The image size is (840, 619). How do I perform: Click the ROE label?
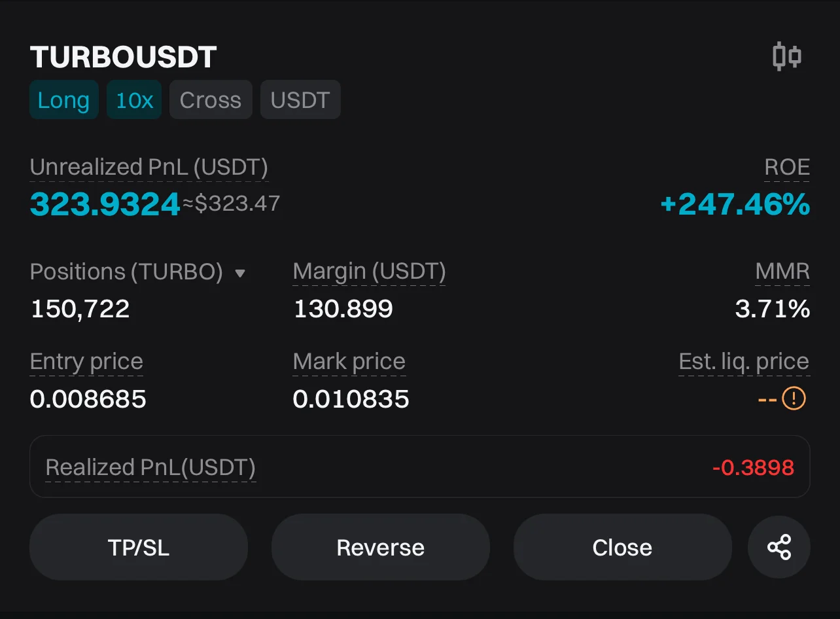pyautogui.click(x=787, y=168)
